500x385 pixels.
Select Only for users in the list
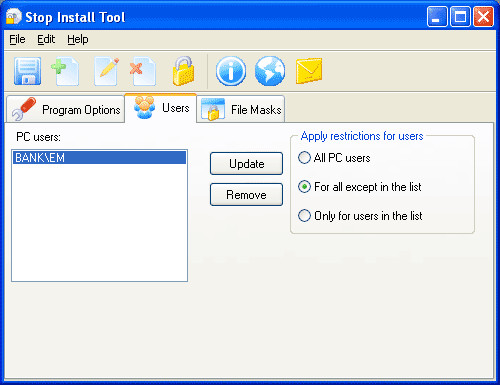[x=360, y=216]
